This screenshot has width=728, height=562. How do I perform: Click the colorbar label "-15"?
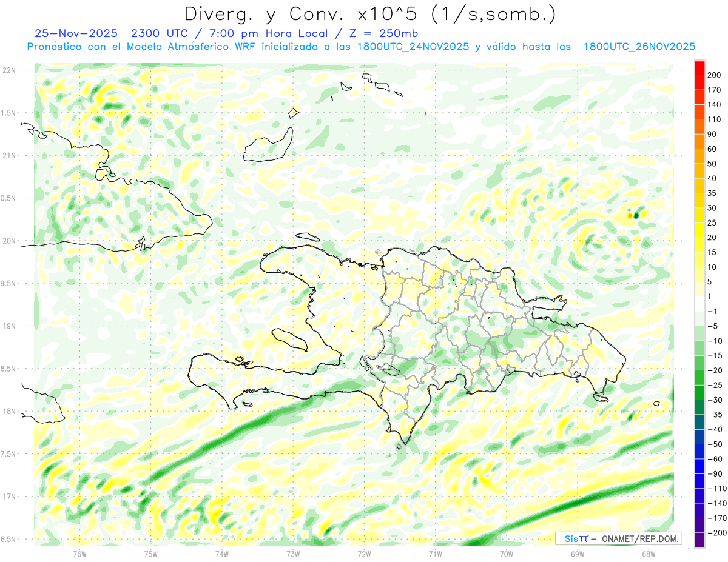(x=714, y=355)
